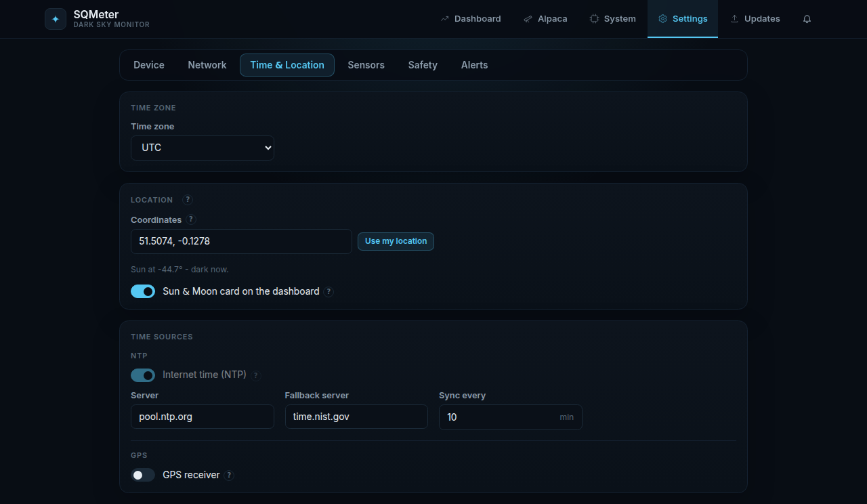
Task: Go to Dashboard in top navigation
Action: click(471, 19)
